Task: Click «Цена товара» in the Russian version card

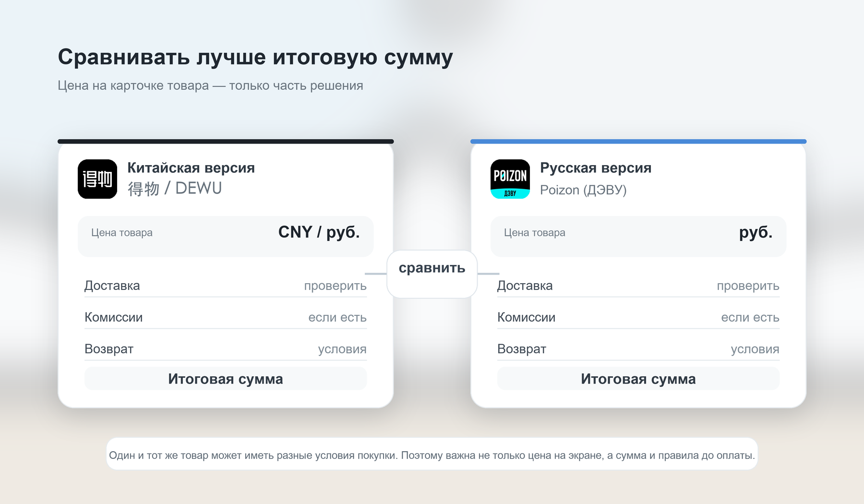Action: 535,233
